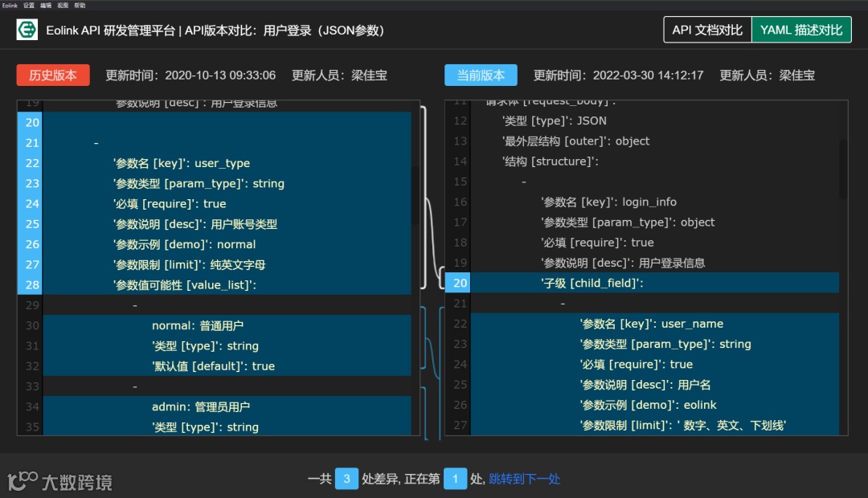Click the line normal: 普通用户
Screen dimensions: 868x498
coord(198,325)
